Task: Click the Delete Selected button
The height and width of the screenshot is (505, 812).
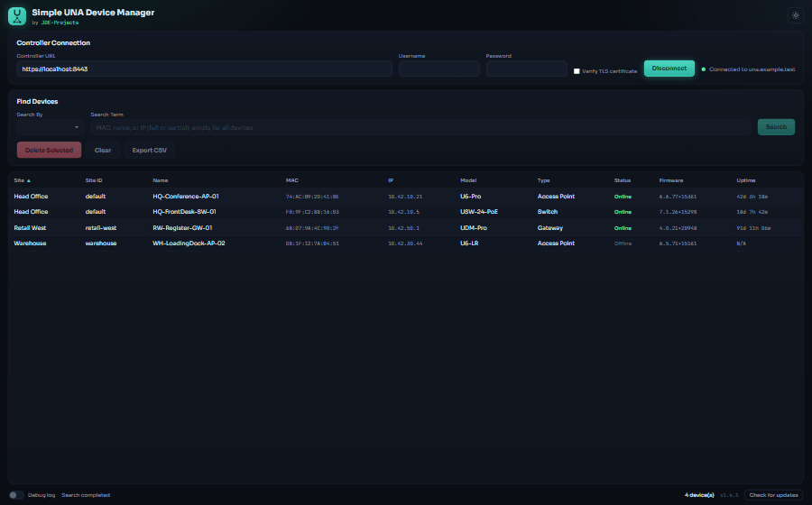Action: click(50, 150)
